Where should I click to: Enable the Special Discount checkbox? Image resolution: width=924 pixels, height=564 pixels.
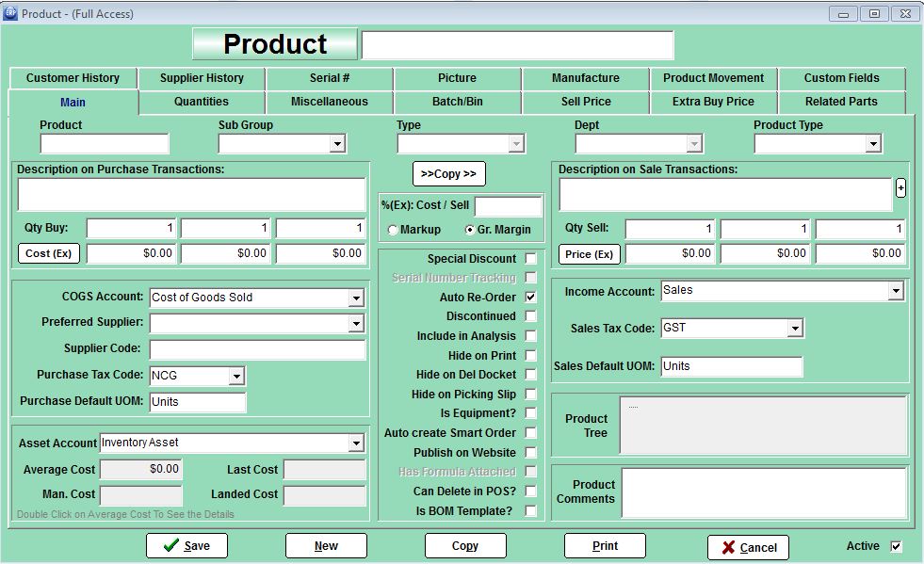tap(531, 259)
